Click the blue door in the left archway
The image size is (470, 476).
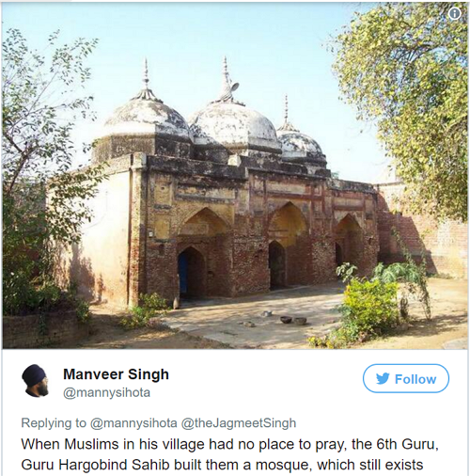pos(183,272)
